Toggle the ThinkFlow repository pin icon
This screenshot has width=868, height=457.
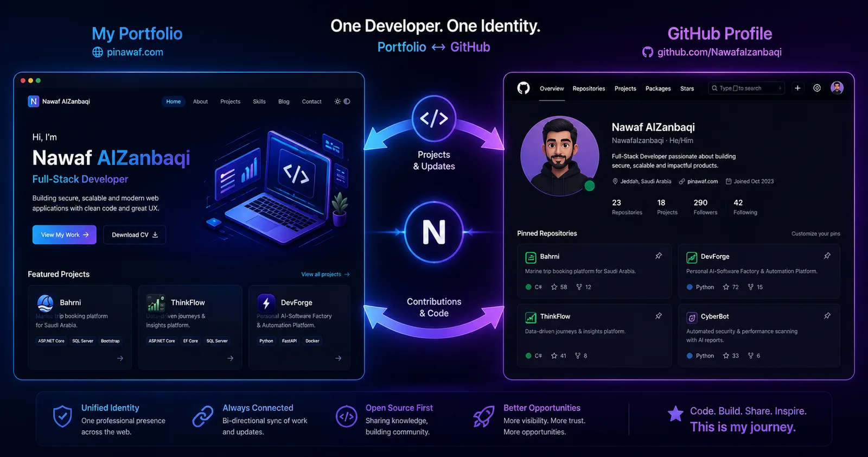click(659, 316)
